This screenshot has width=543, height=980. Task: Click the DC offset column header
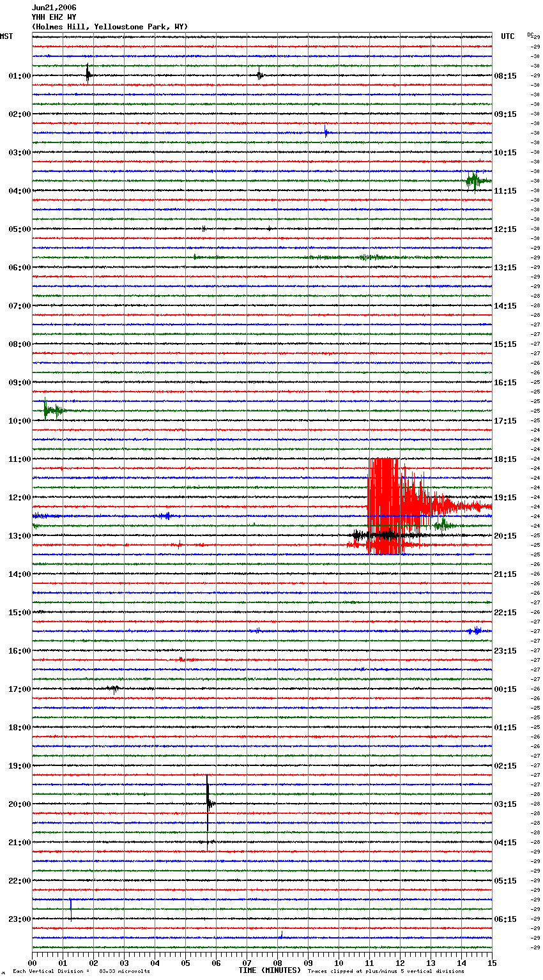pyautogui.click(x=530, y=34)
